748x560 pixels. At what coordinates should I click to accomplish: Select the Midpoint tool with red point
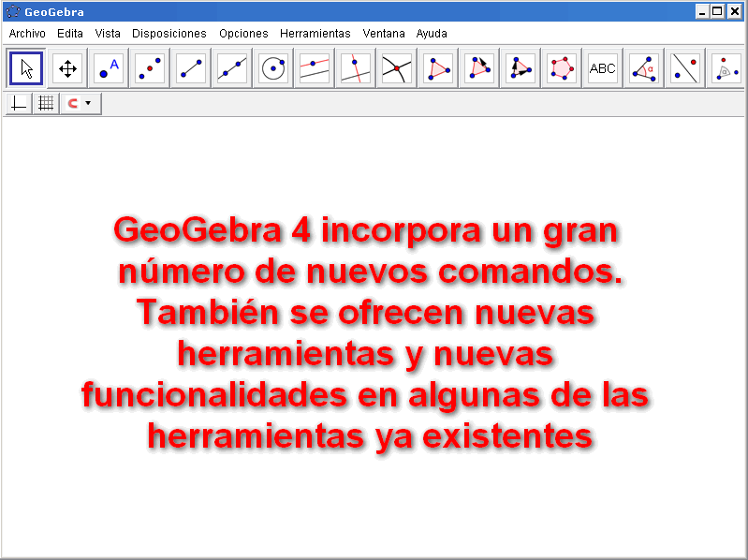[150, 68]
